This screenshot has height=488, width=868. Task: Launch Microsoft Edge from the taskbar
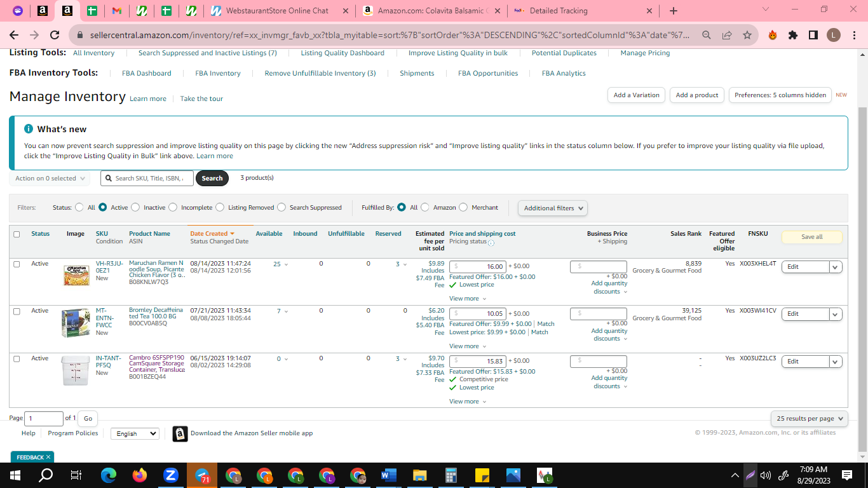[109, 475]
